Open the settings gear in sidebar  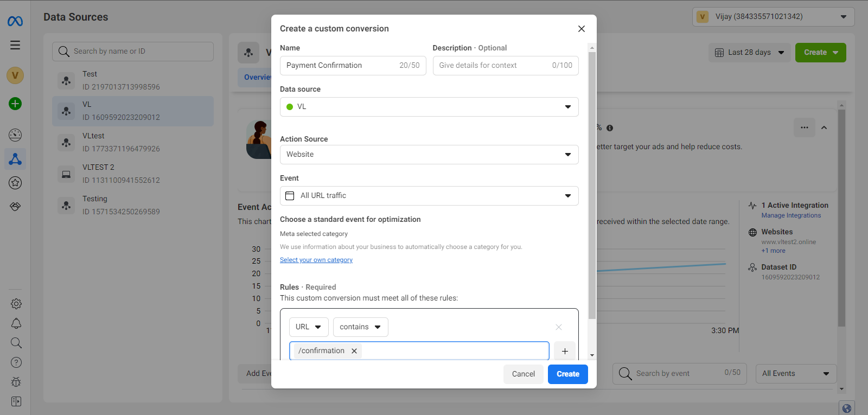16,304
